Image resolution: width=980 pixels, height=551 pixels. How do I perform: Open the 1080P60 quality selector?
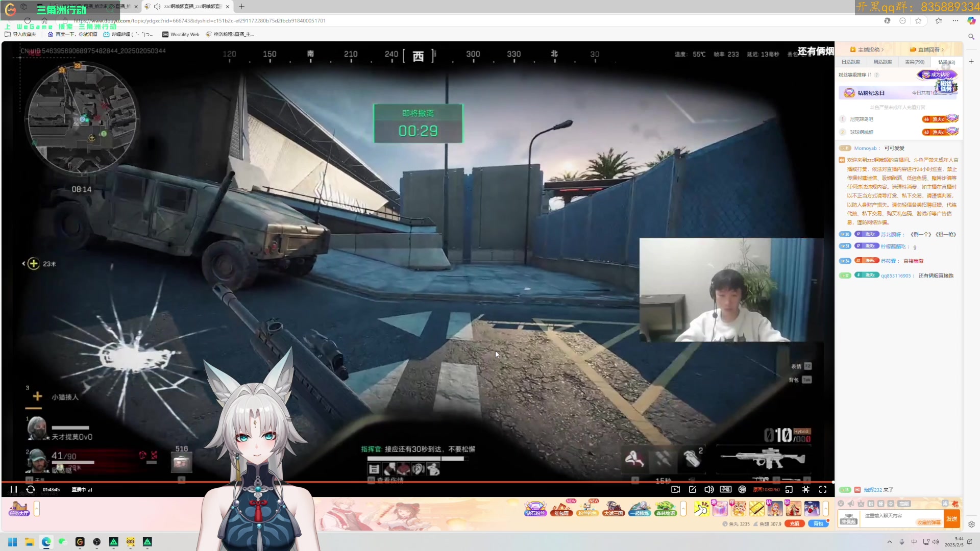coord(766,490)
